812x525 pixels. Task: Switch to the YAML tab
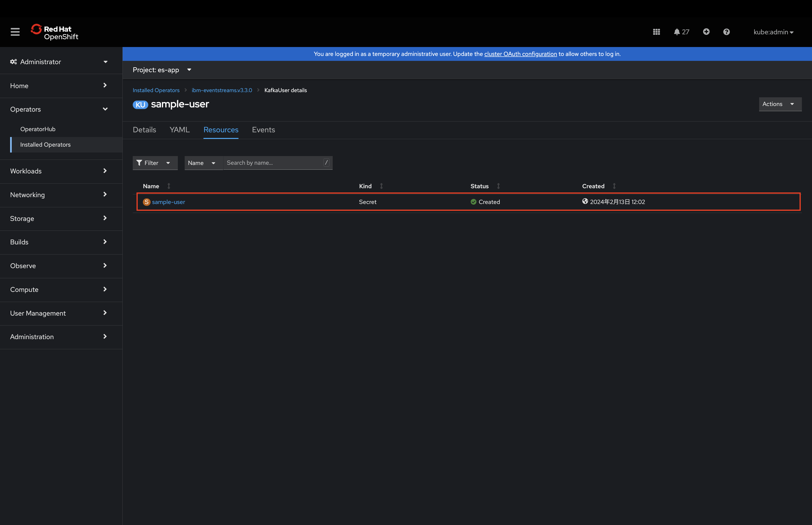point(180,130)
